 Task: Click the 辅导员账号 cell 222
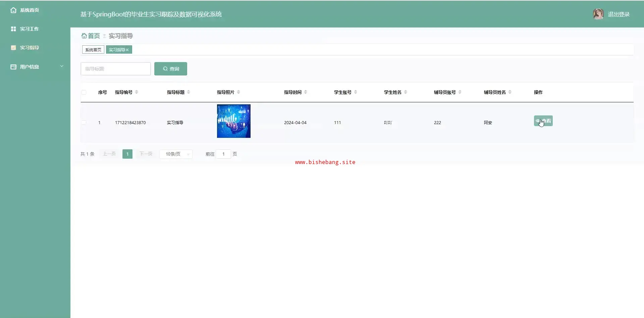[437, 123]
